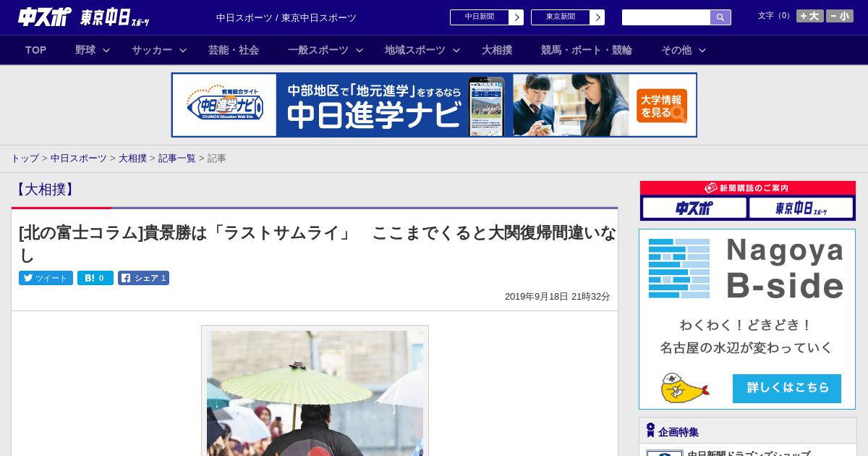Click the 文字（0） font size label
This screenshot has height=456, width=868.
(x=775, y=16)
